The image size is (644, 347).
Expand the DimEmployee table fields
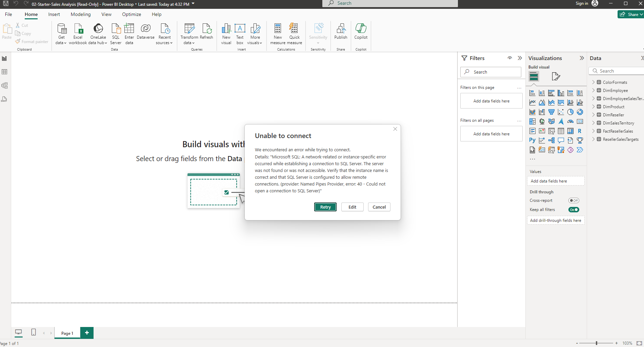593,90
